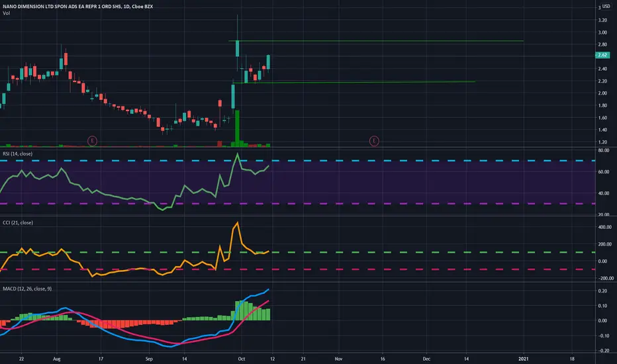The width and height of the screenshot is (617, 364).
Task: Click the CCI (21, close) indicator label
Action: pyautogui.click(x=18, y=223)
